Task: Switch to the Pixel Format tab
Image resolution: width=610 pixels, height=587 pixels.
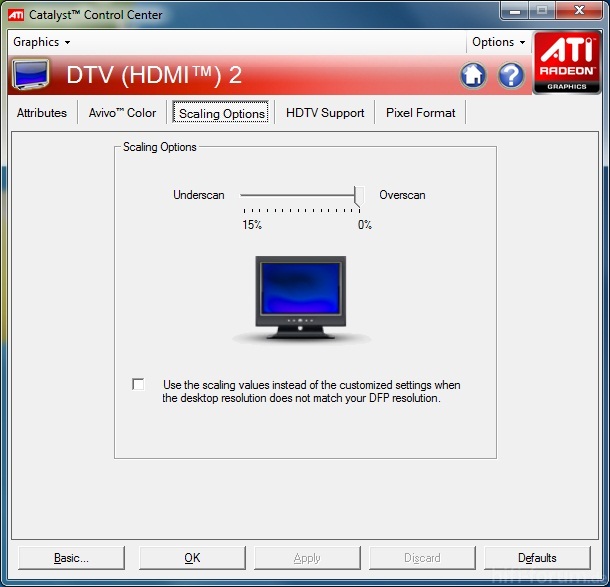Action: [x=420, y=113]
